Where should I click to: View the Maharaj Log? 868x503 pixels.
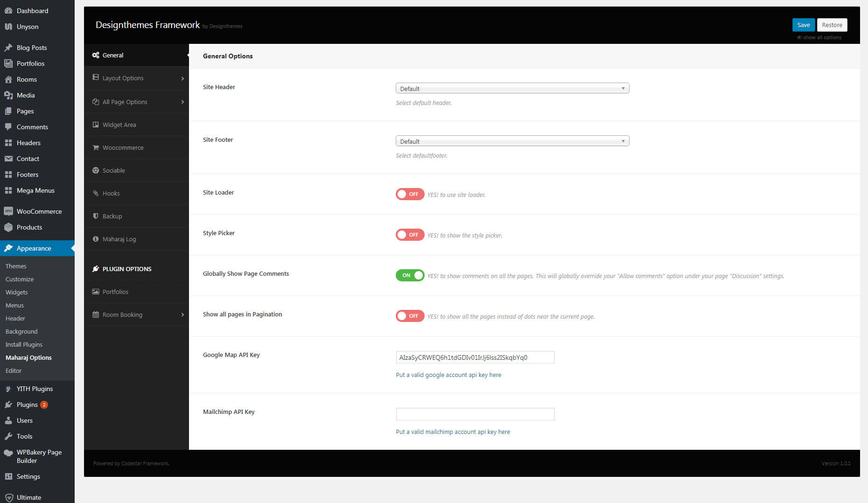(119, 239)
